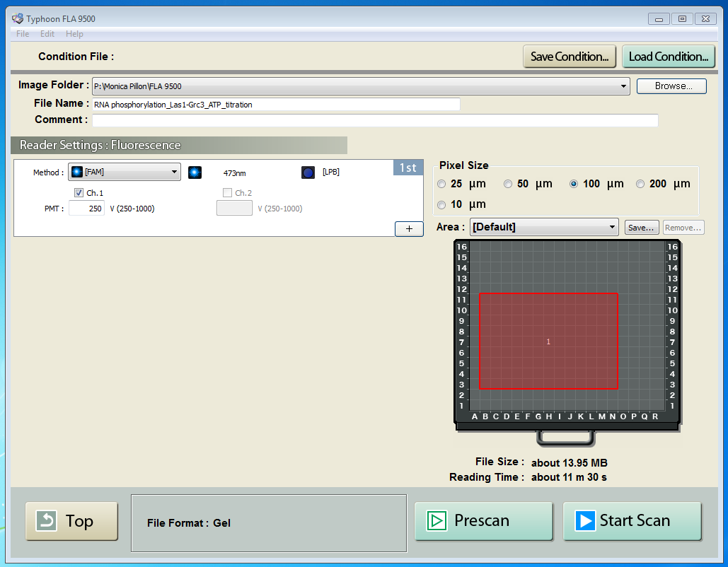Click the Top button
This screenshot has width=728, height=567.
[x=71, y=521]
